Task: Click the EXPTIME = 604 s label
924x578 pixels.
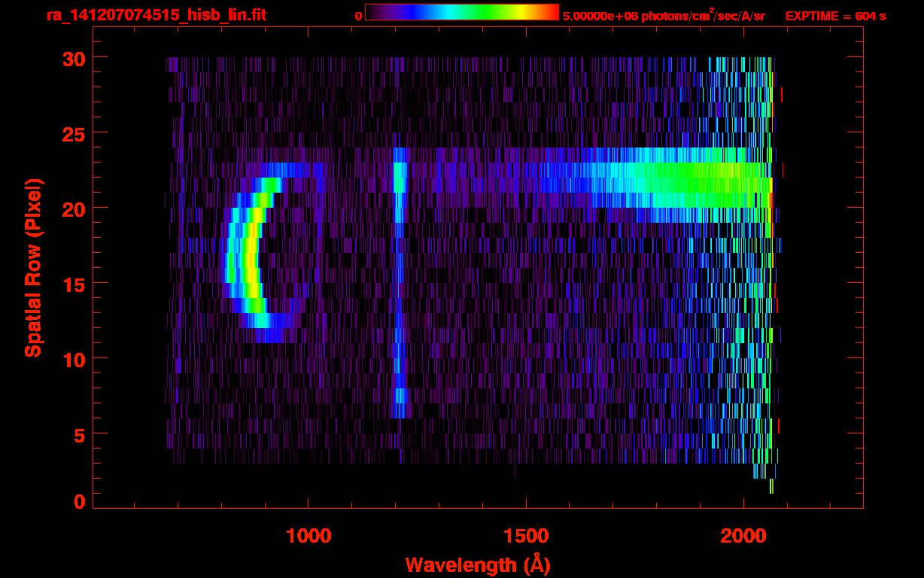Action: (835, 16)
